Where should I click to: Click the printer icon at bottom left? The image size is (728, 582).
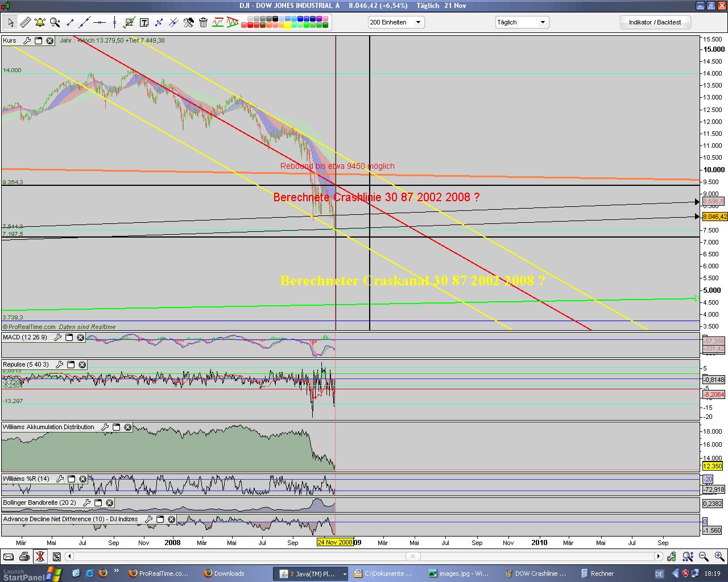[x=24, y=556]
